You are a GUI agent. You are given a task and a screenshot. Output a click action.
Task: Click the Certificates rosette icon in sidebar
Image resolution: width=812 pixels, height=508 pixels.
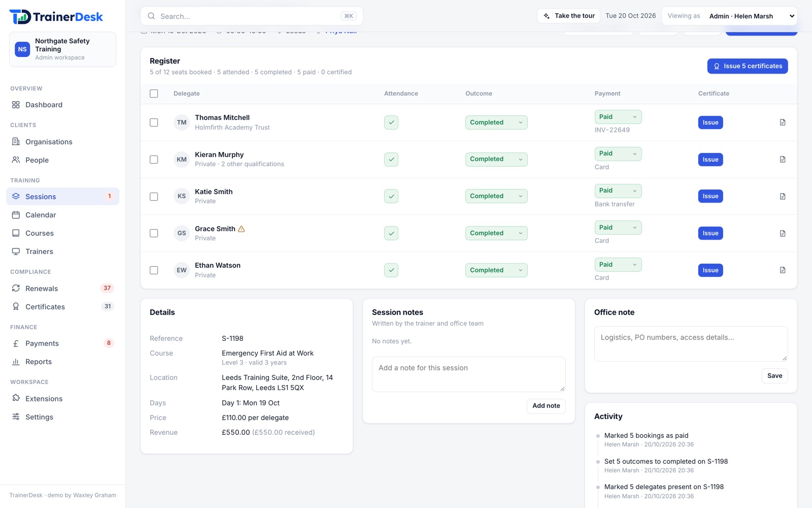click(x=16, y=307)
